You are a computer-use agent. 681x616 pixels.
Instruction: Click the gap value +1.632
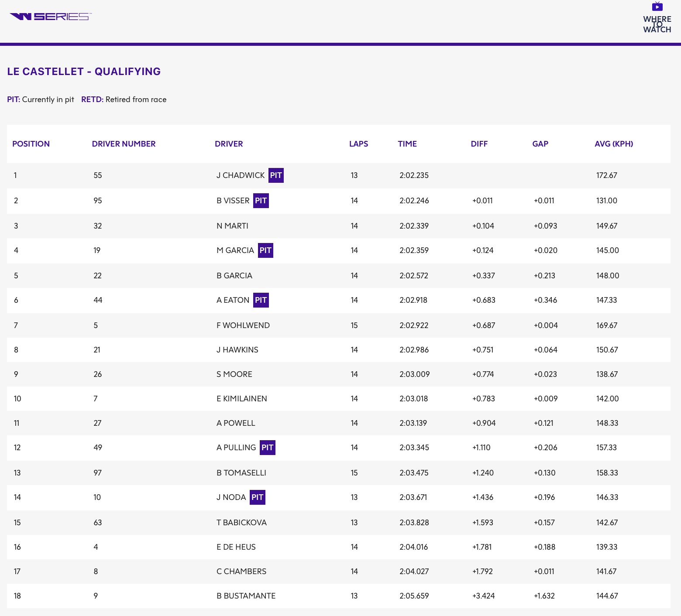(x=544, y=596)
